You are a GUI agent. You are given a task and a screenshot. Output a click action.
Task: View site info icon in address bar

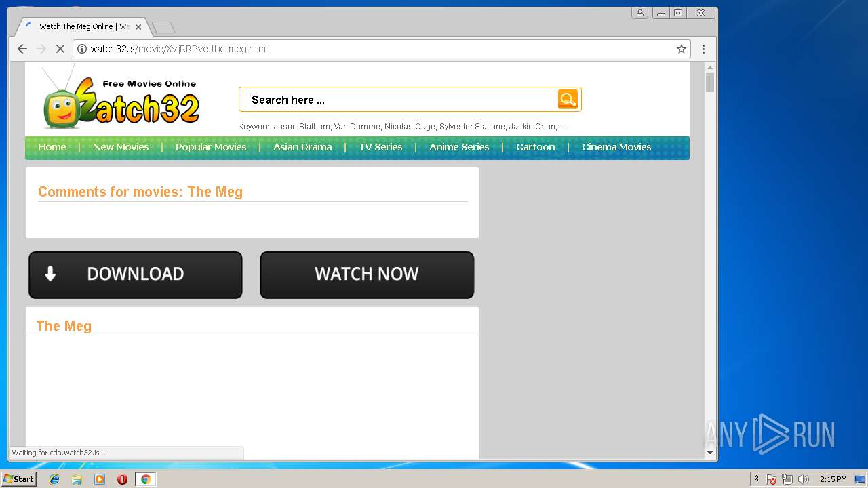coord(82,49)
